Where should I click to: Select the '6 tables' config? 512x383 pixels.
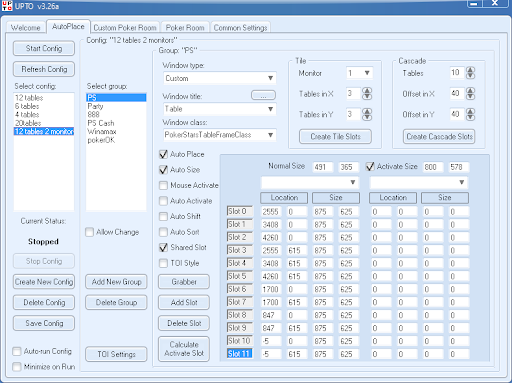coord(44,106)
